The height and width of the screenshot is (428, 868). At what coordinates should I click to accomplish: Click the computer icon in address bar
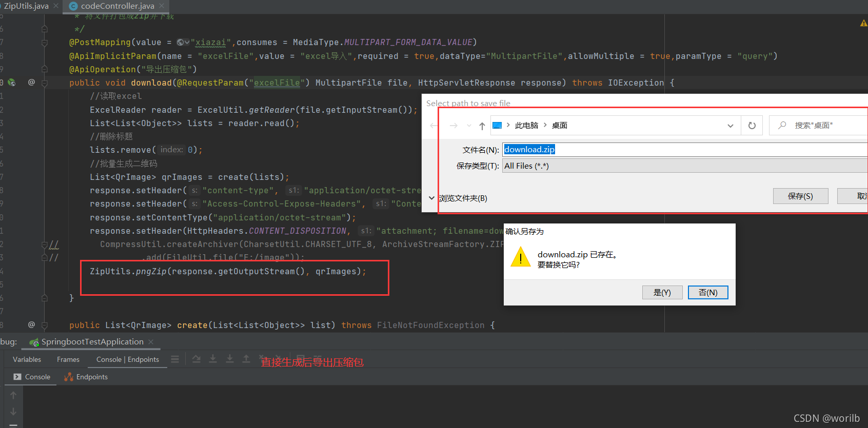tap(497, 125)
